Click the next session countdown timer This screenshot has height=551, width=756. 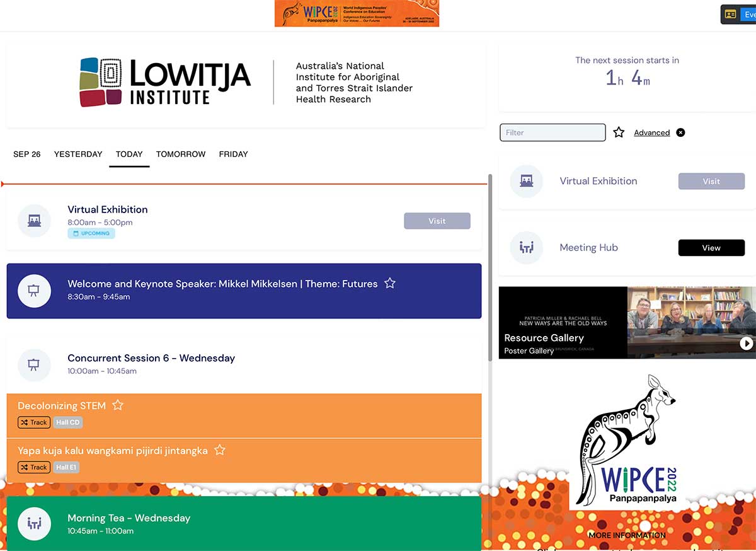[627, 78]
